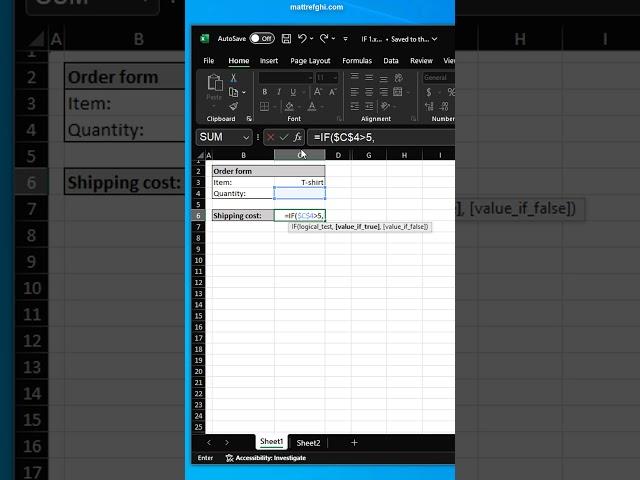Open the Name Box SUM dropdown
This screenshot has width=640, height=480.
click(246, 138)
